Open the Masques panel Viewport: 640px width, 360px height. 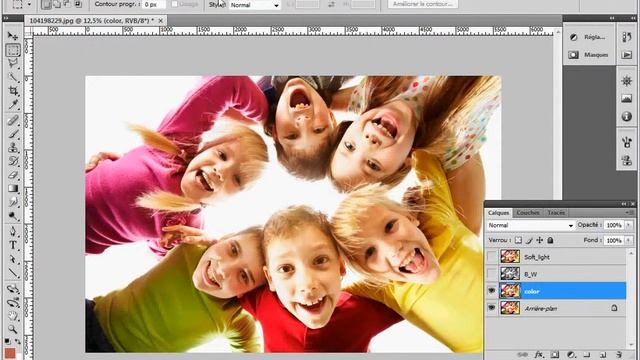589,55
